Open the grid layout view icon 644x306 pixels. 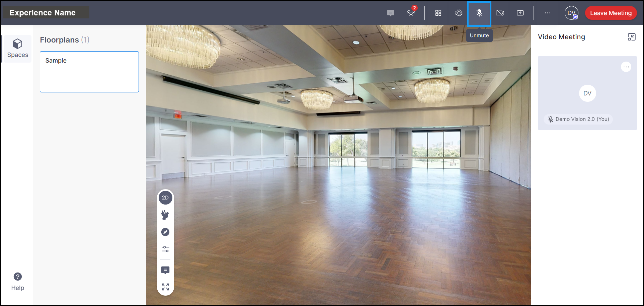click(438, 13)
